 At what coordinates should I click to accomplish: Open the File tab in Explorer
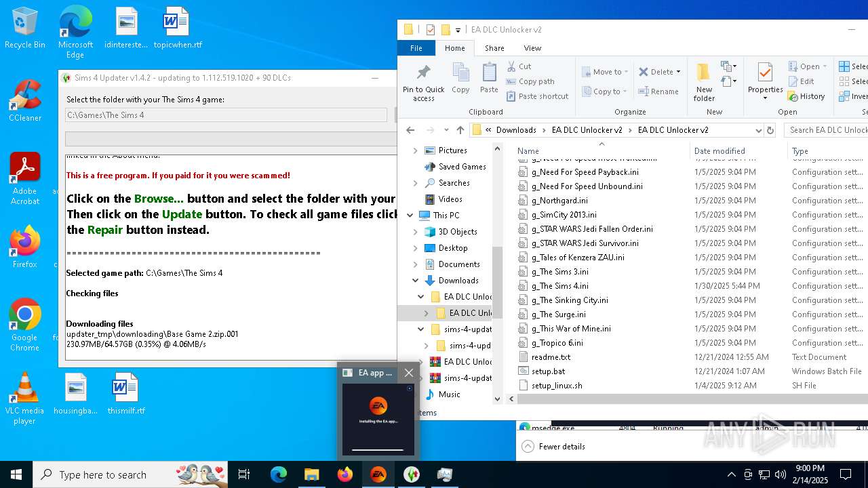416,48
